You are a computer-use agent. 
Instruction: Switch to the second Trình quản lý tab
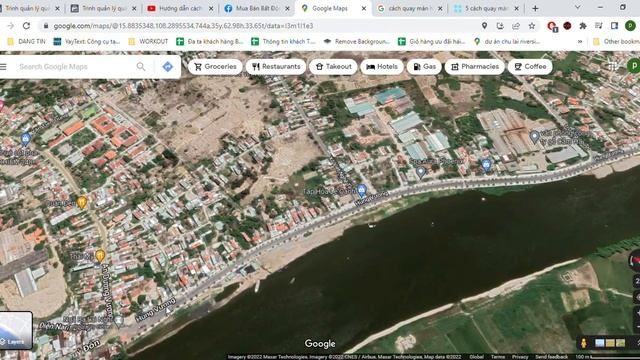pos(104,8)
